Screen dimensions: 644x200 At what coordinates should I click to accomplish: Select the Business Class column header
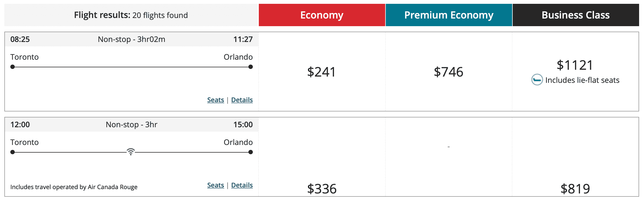coord(576,15)
